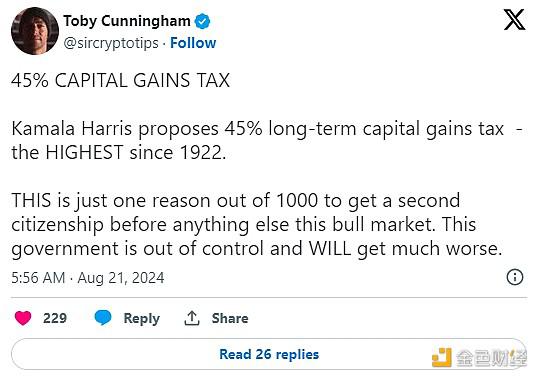Open Toby Cunningham's profile picture
Screen dimensions: 538x378
[35, 31]
